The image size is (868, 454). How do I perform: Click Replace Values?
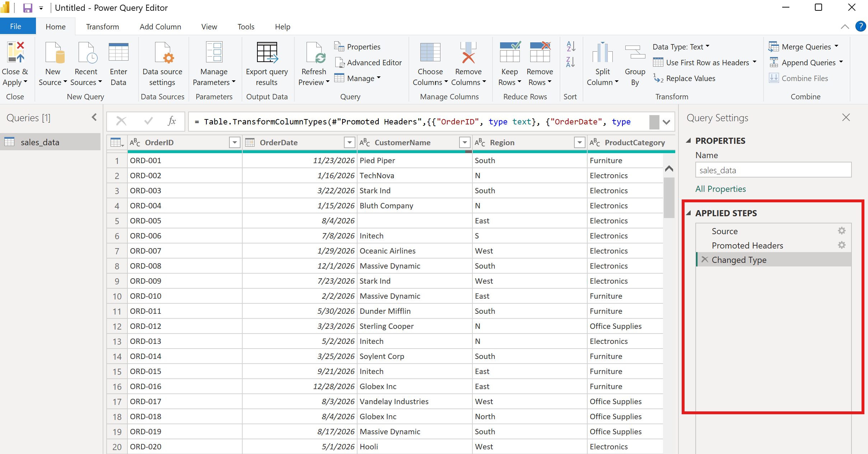click(684, 78)
